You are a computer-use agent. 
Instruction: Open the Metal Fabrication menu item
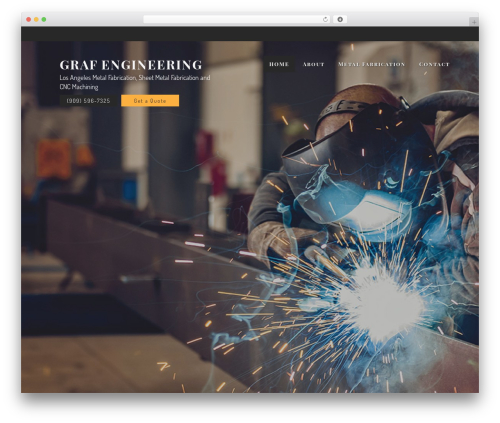click(371, 64)
